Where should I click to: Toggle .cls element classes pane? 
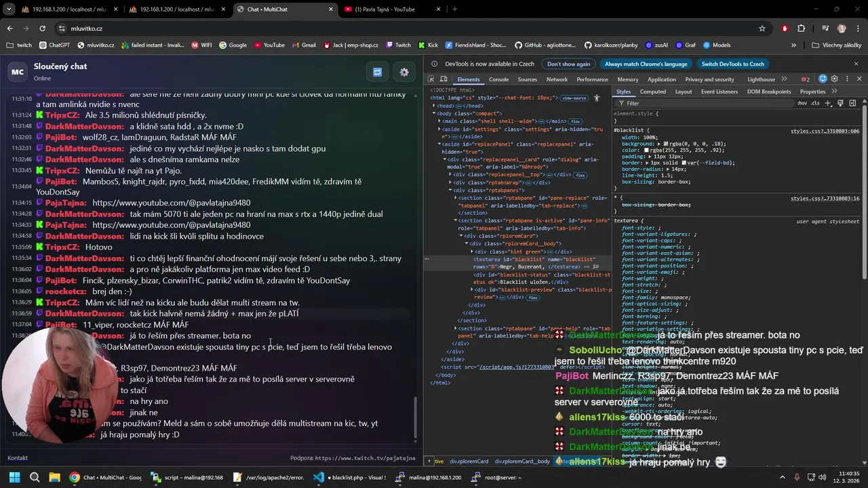(x=815, y=103)
